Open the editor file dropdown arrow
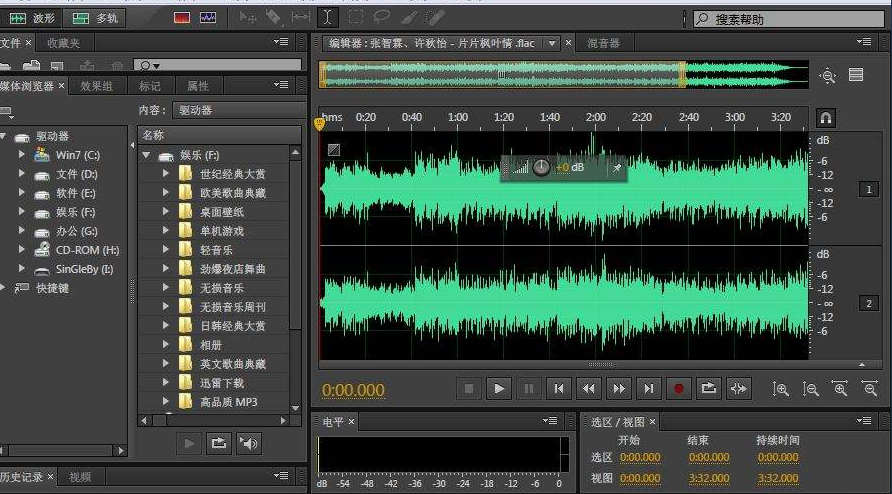This screenshot has height=494, width=892. click(551, 43)
